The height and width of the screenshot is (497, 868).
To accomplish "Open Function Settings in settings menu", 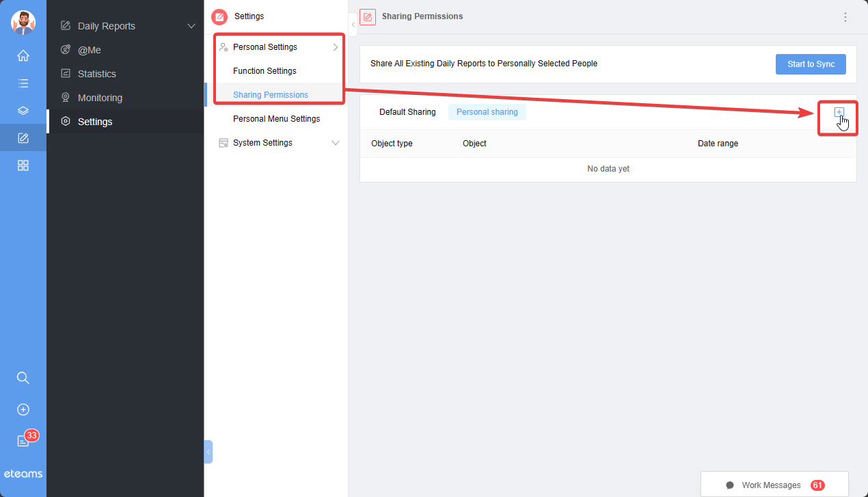I will point(265,71).
